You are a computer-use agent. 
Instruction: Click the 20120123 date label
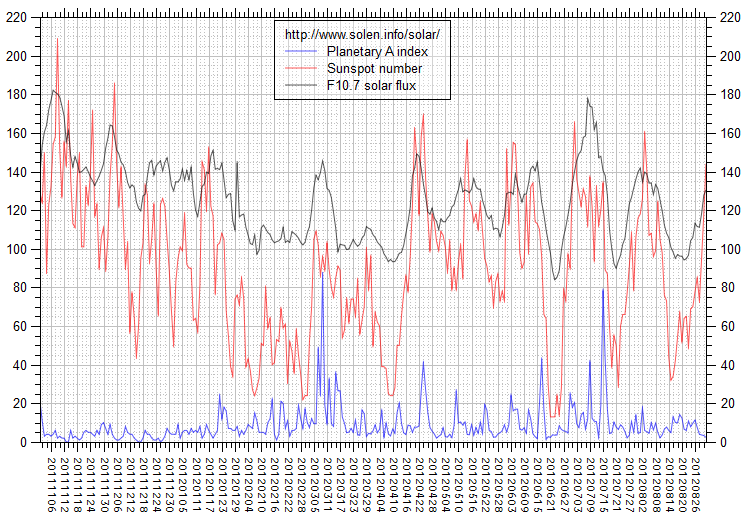[x=222, y=485]
